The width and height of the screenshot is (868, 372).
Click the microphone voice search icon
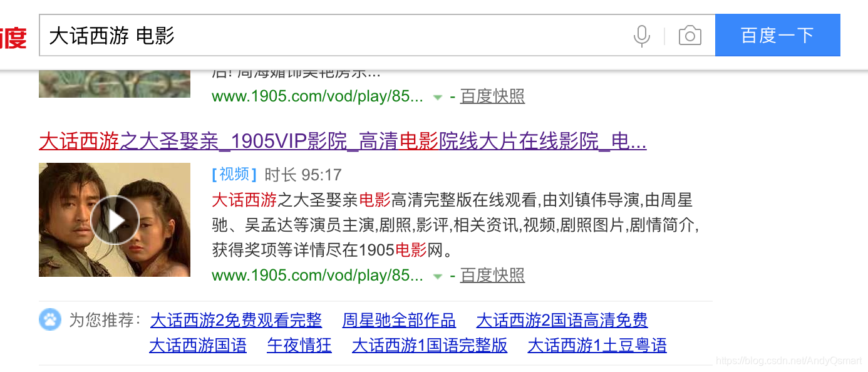641,36
